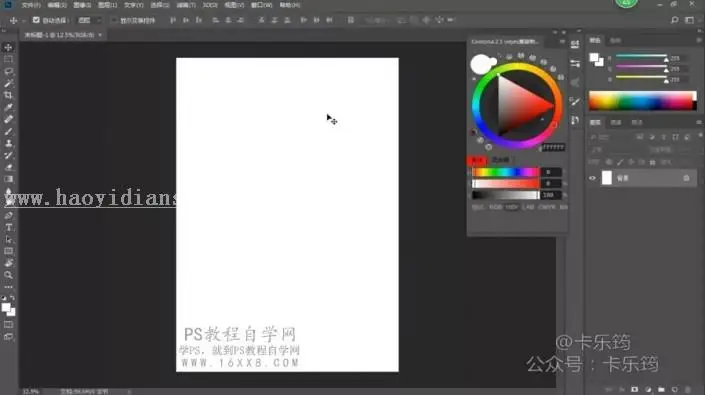Screen dimensions: 705x395
Task: Select the Brush tool
Action: tap(8, 131)
